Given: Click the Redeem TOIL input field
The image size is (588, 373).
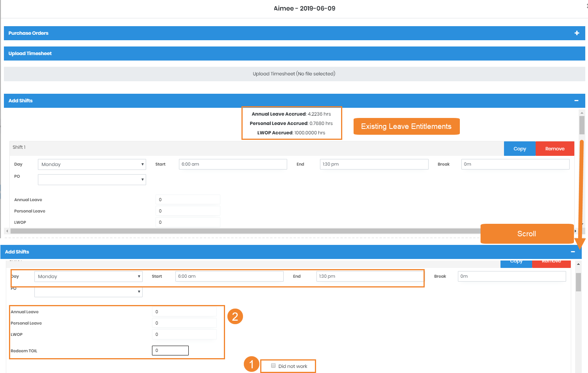Looking at the screenshot, I should (x=170, y=350).
